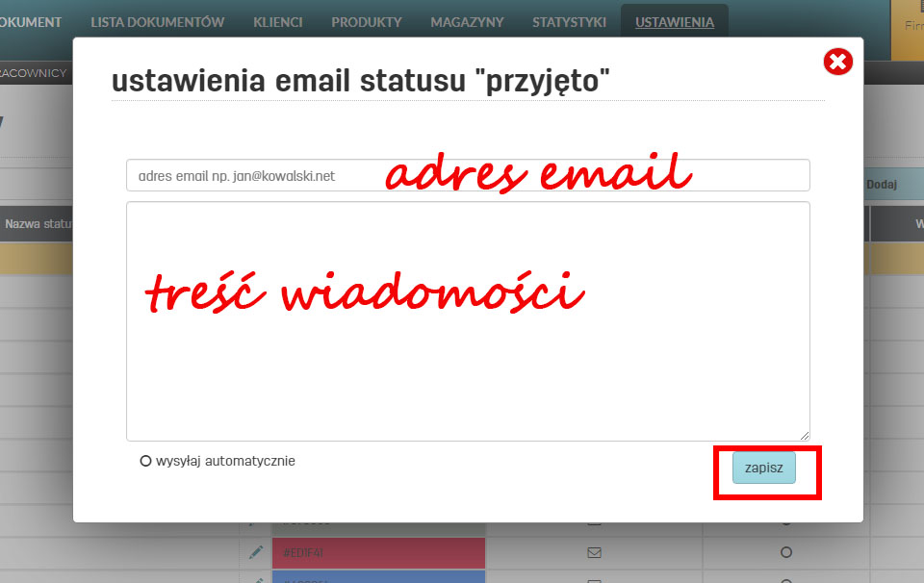Select the pencil edit icon beside the red #ED1F41 status
The image size is (924, 583).
[x=255, y=553]
